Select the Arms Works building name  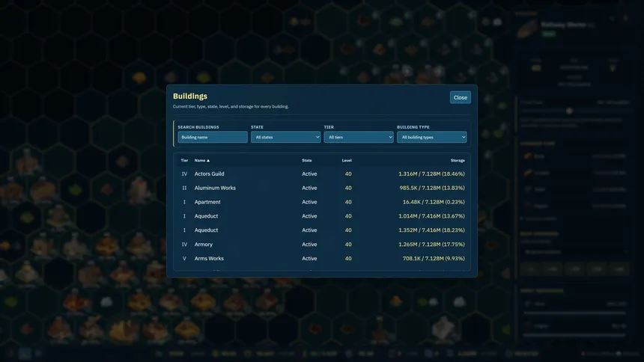pyautogui.click(x=209, y=258)
